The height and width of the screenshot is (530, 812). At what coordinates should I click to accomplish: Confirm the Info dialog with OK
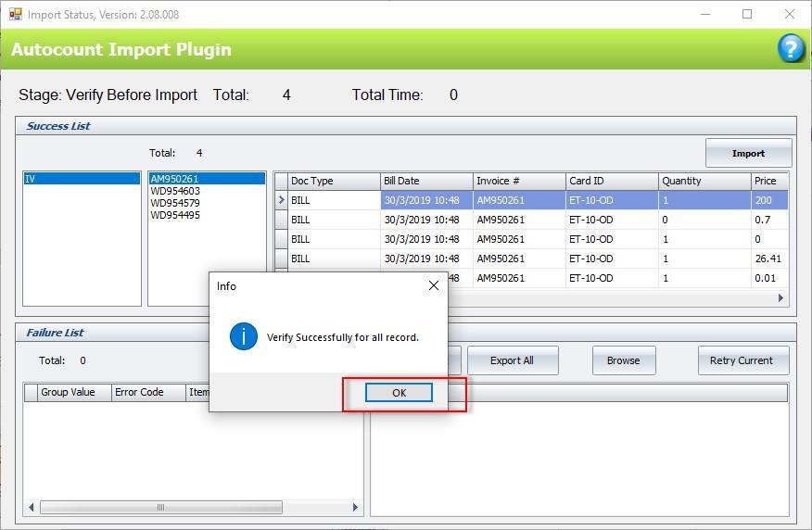coord(399,392)
